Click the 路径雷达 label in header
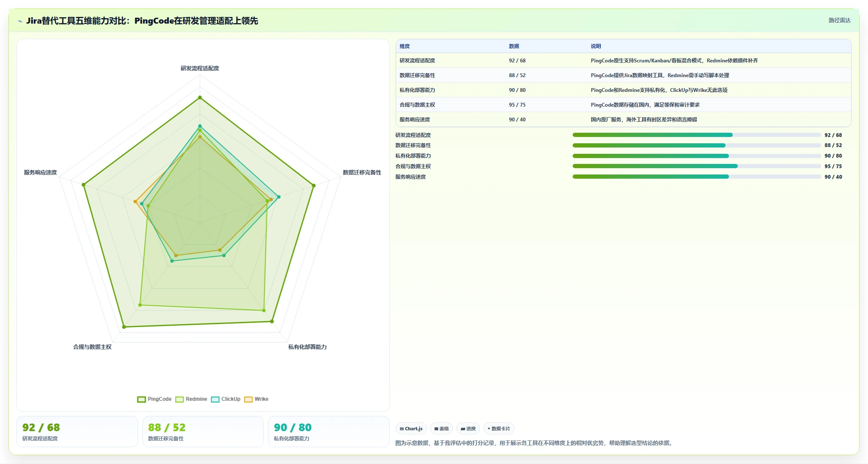Screen dimensions: 868x464 (x=839, y=20)
